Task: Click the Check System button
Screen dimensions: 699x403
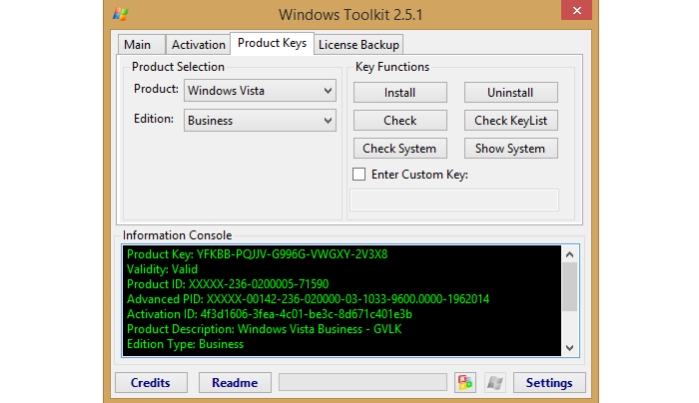Action: pos(400,148)
